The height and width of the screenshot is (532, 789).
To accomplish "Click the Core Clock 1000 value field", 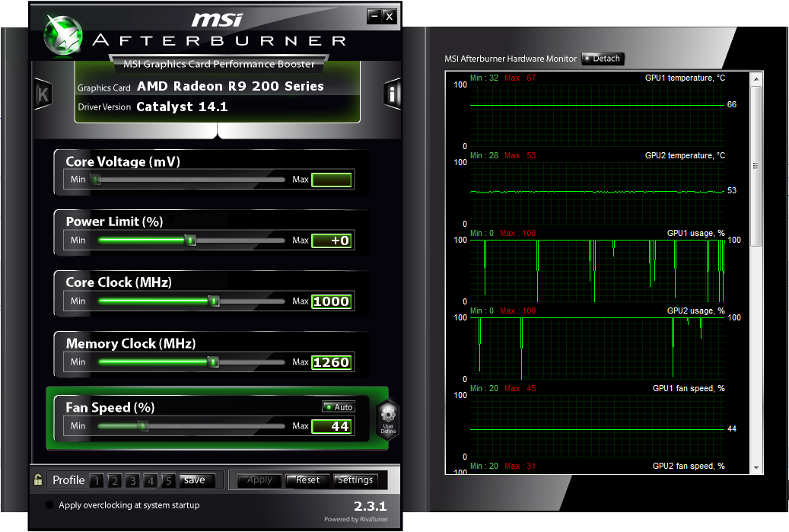I will (x=332, y=301).
